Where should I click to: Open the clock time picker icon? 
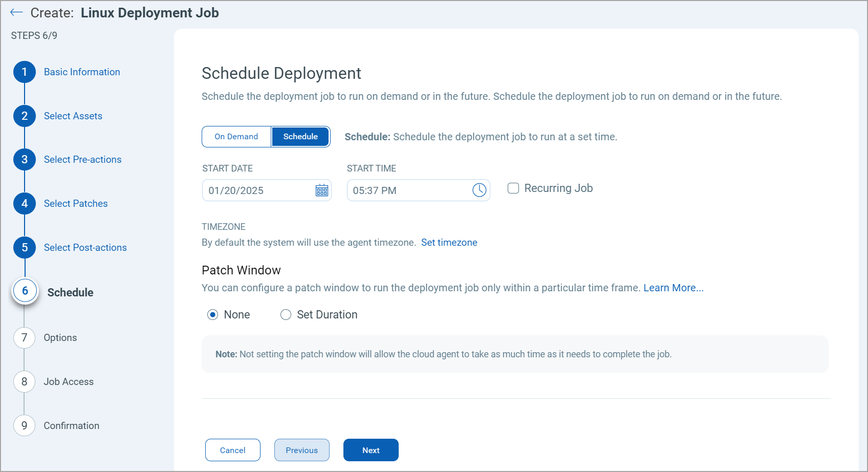(x=479, y=190)
